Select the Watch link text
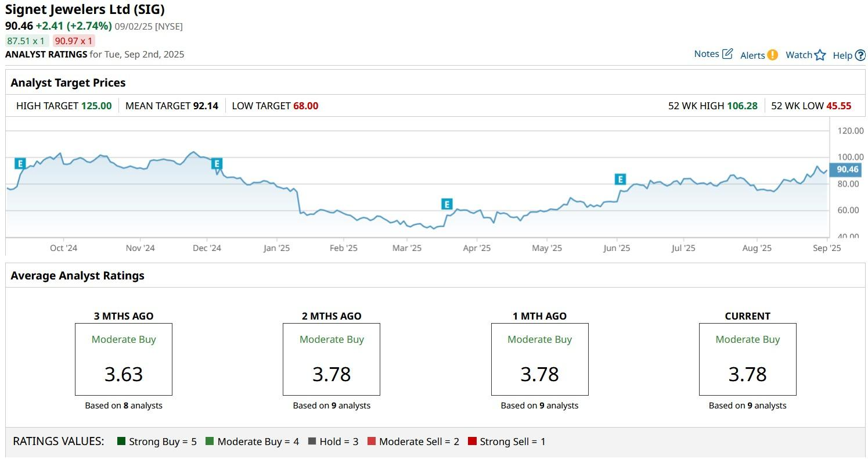The height and width of the screenshot is (459, 868). [798, 55]
